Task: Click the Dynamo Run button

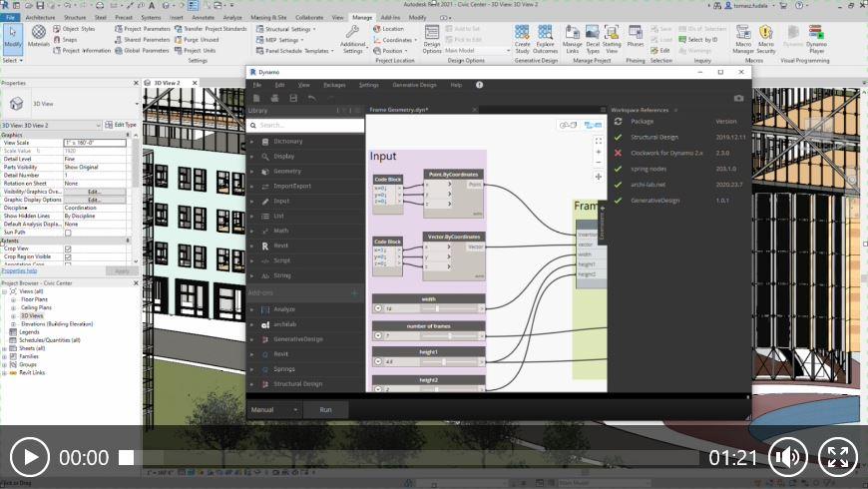Action: (x=325, y=410)
